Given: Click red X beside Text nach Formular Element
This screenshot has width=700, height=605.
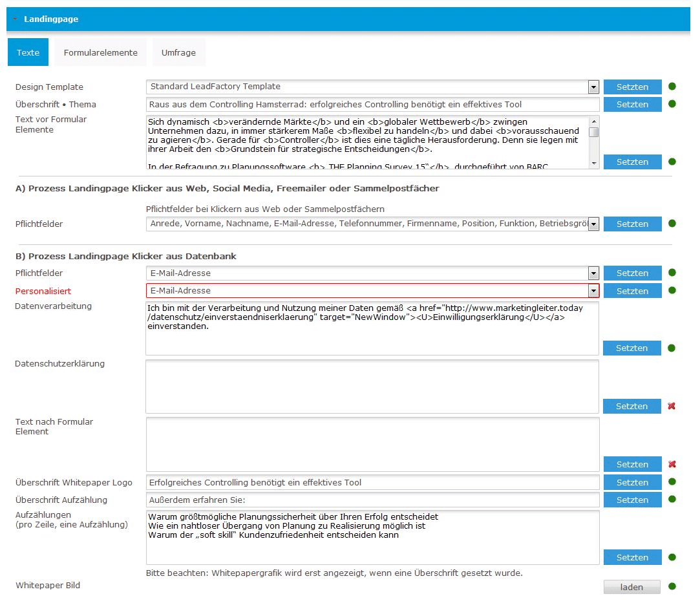Looking at the screenshot, I should pyautogui.click(x=672, y=464).
